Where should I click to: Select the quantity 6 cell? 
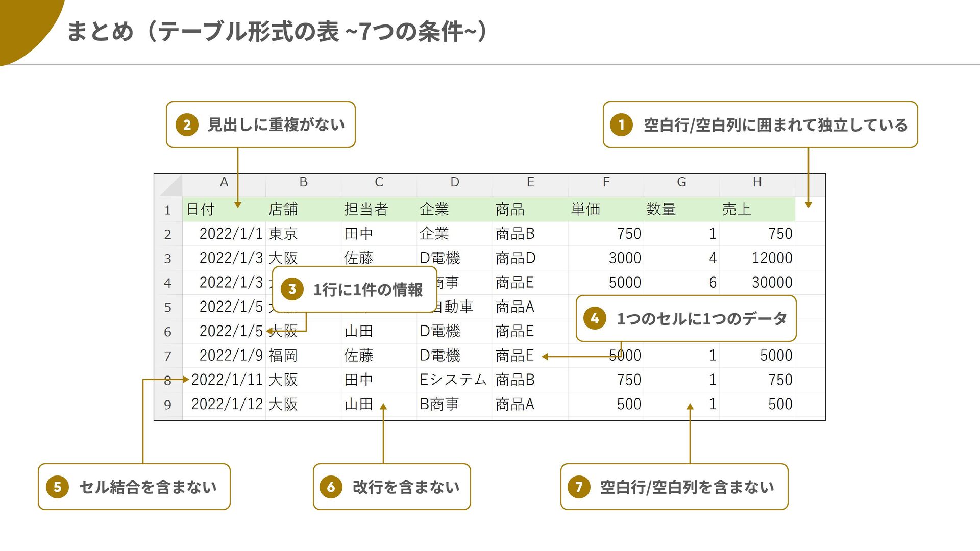point(681,283)
